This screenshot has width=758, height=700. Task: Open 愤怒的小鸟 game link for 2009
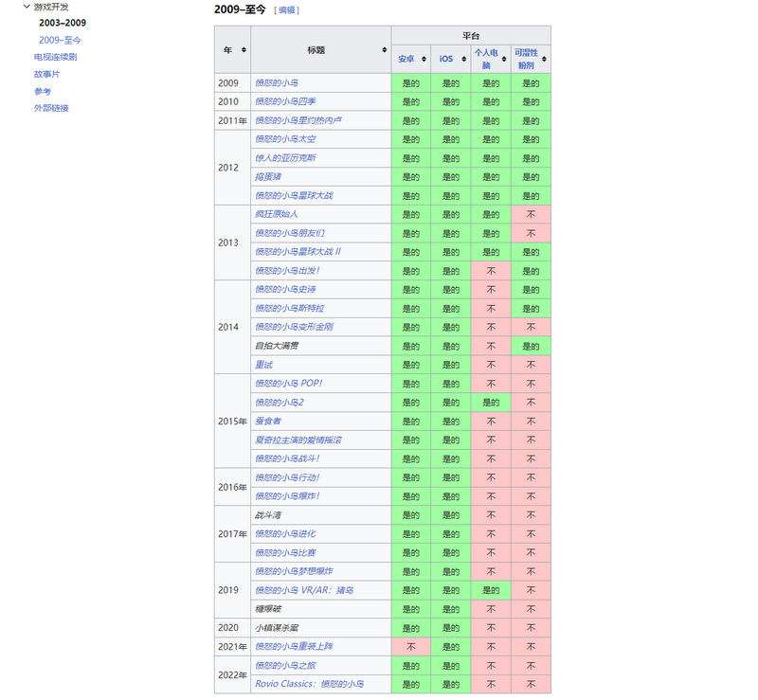tap(277, 83)
